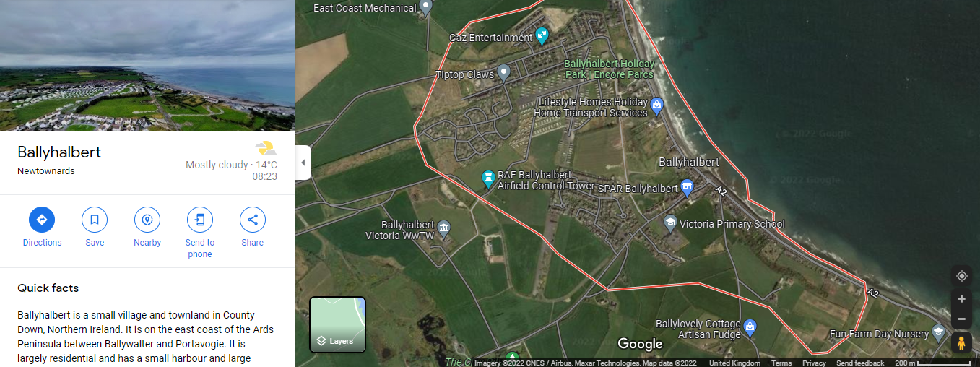The image size is (980, 367).
Task: Click the blue Directions icon
Action: 42,220
